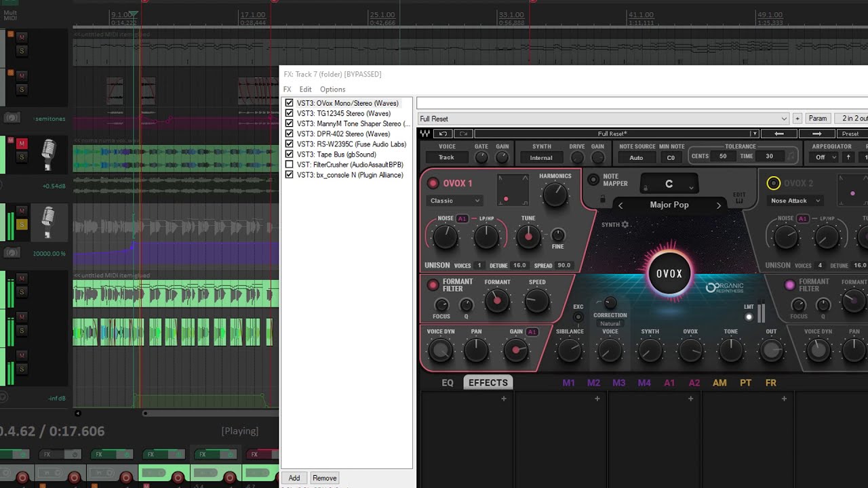Load the previous preset with the left arrow

779,134
